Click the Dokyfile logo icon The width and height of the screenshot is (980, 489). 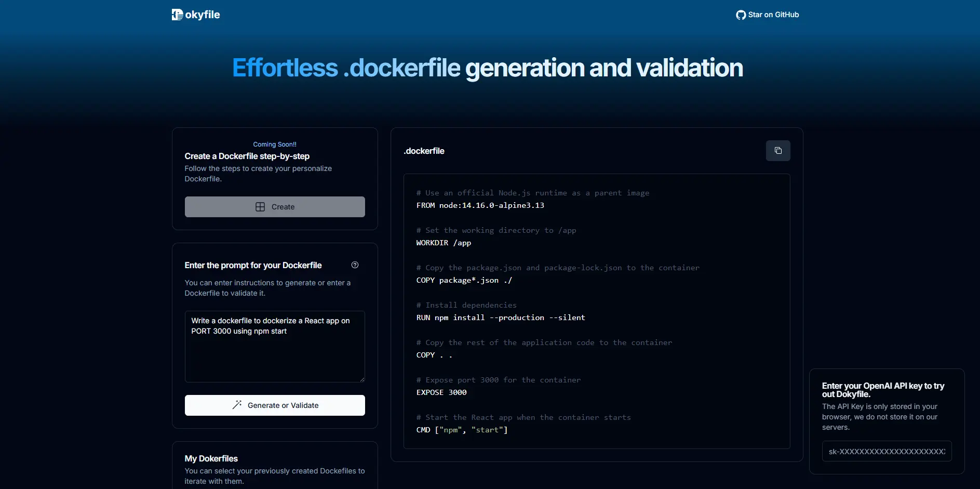pos(177,15)
